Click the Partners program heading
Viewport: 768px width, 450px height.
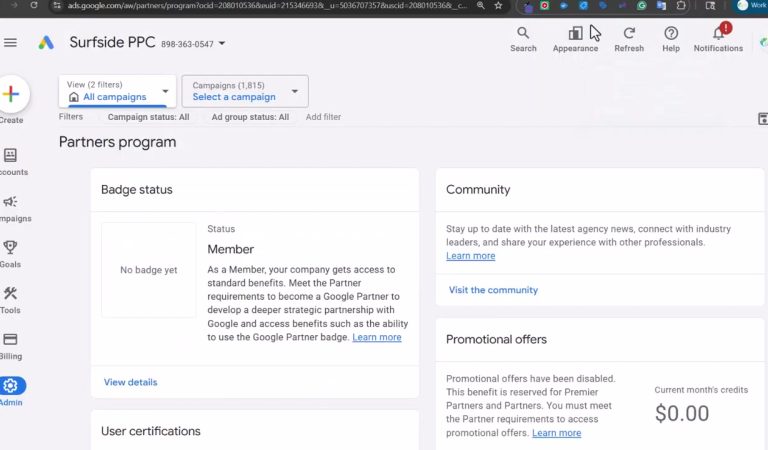pyautogui.click(x=118, y=142)
